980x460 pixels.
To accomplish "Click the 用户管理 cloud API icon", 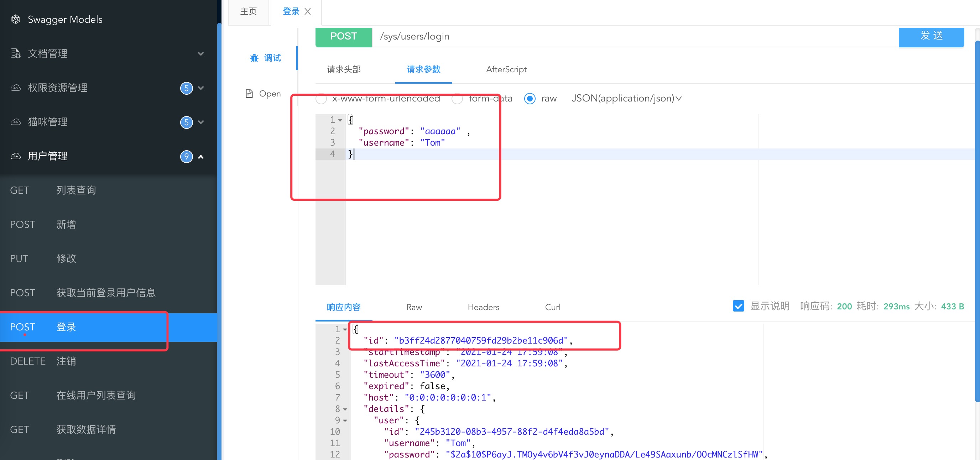I will pyautogui.click(x=16, y=156).
